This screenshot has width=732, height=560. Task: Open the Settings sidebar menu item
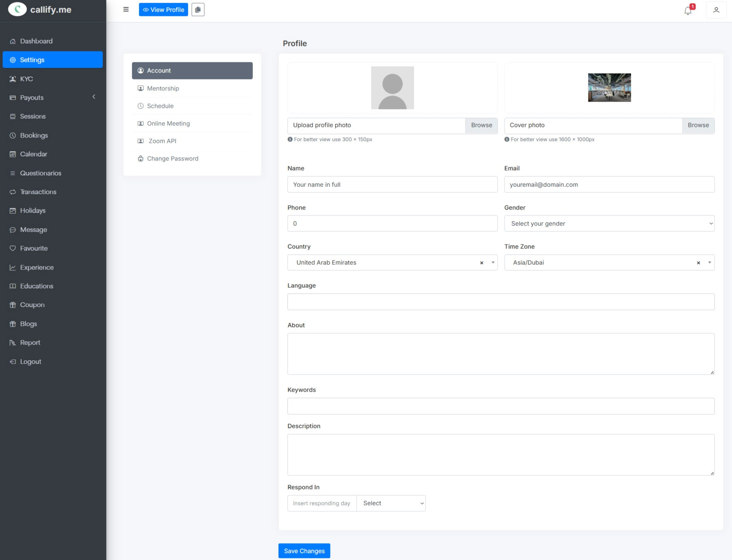[x=53, y=60]
